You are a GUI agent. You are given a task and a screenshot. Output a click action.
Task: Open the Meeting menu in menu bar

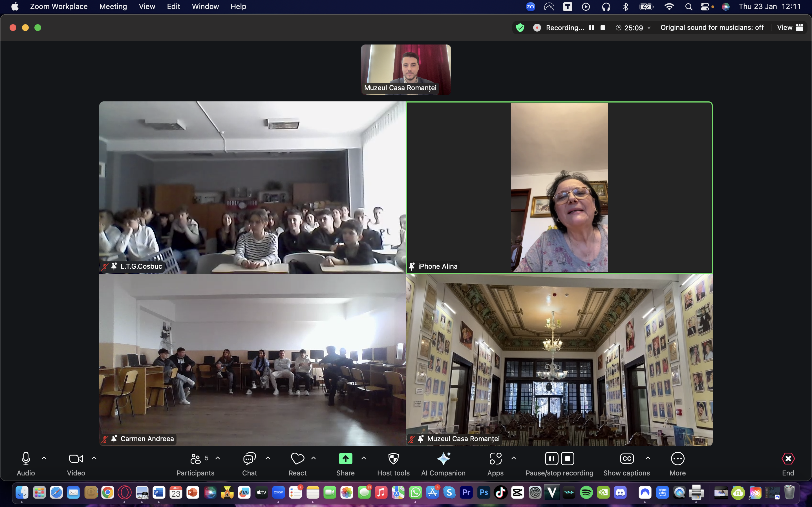click(113, 6)
